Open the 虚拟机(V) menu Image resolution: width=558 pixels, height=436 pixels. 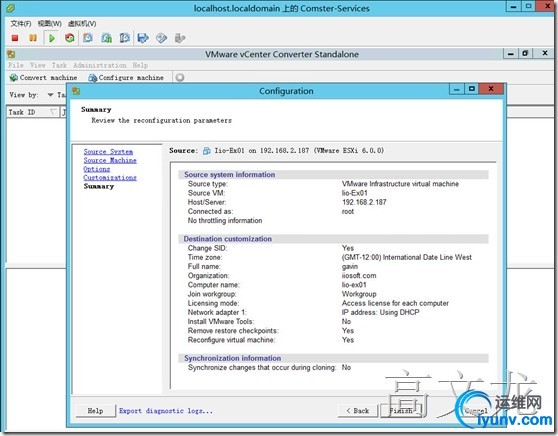pyautogui.click(x=82, y=24)
